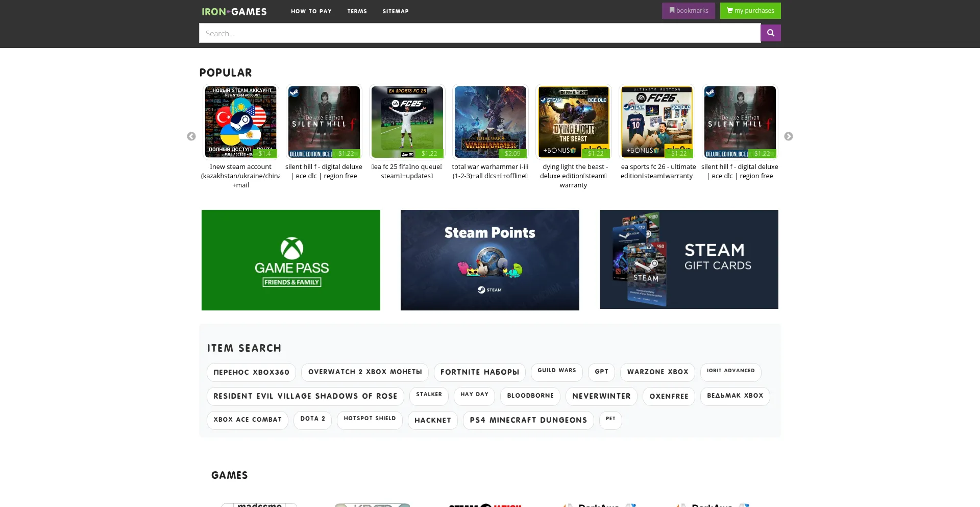Select the Dying Light The Beast thumbnail
The image size is (980, 507).
click(x=574, y=122)
